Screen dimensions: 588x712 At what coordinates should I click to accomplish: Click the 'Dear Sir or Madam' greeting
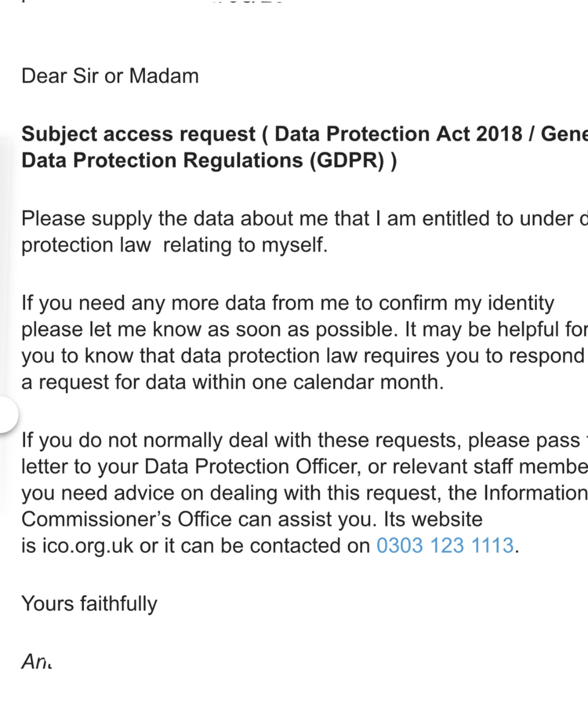click(110, 76)
